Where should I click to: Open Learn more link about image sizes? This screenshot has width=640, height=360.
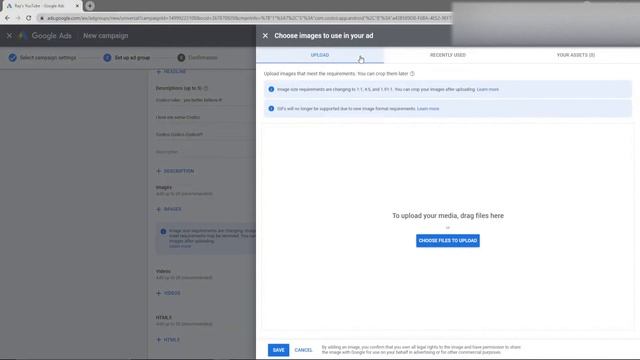coord(487,89)
